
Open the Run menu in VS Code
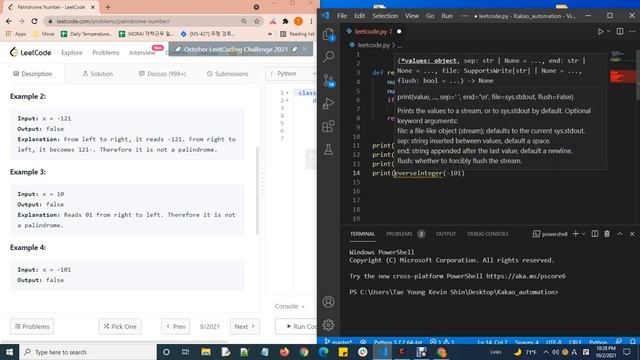[447, 16]
